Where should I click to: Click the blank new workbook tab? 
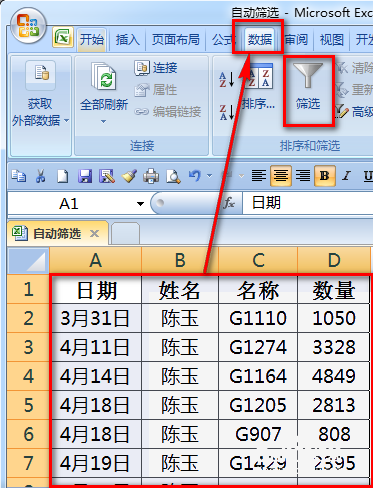point(126,234)
